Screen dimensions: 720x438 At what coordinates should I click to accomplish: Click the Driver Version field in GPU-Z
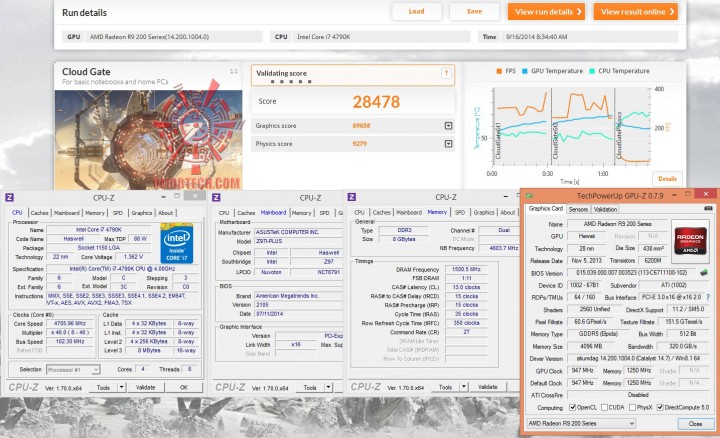(639, 358)
